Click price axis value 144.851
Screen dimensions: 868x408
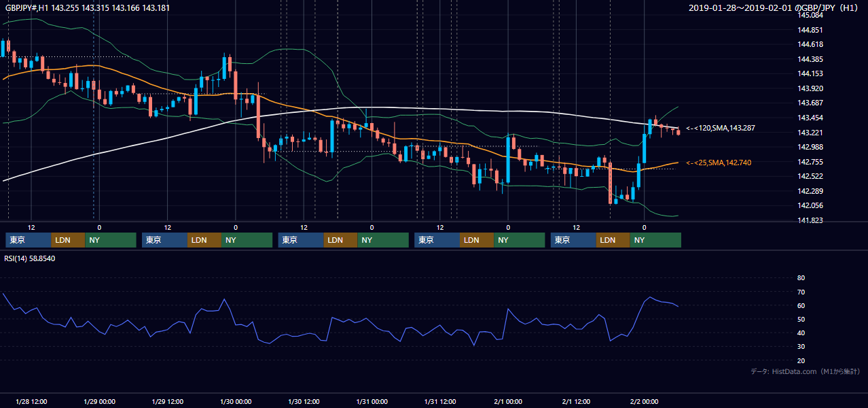(x=810, y=30)
